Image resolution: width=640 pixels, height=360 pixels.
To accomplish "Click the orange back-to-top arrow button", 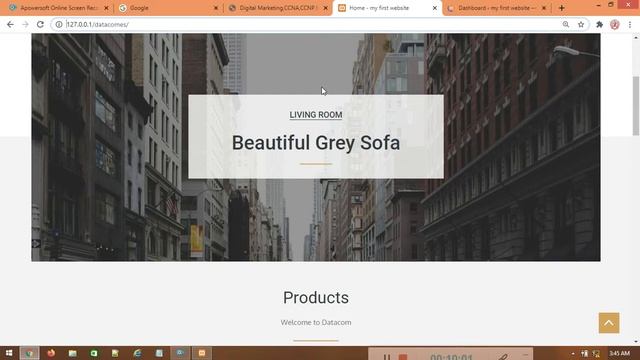I will 609,323.
